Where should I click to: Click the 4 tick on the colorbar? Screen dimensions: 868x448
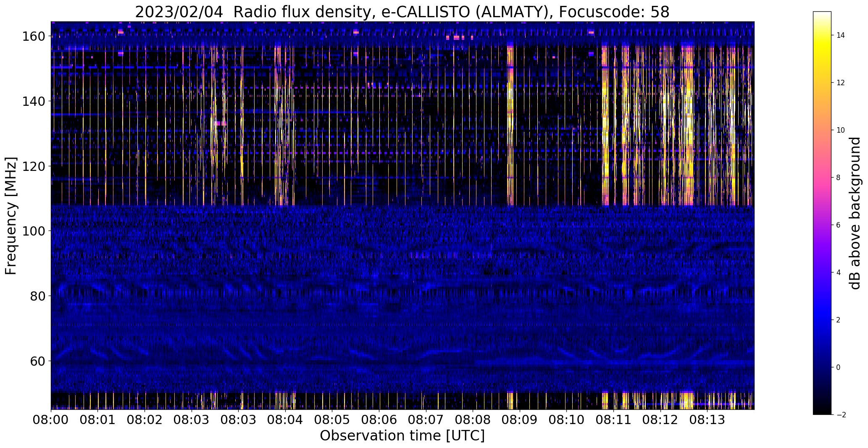839,272
